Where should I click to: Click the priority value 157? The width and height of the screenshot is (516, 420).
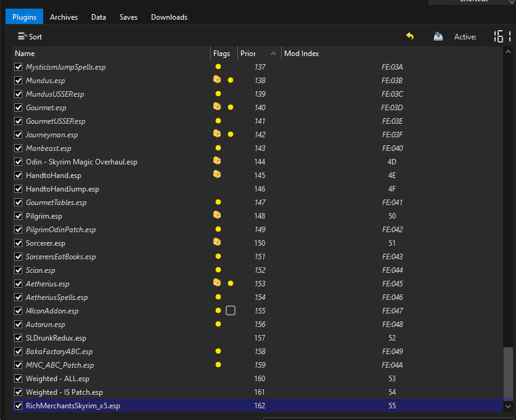coord(260,338)
